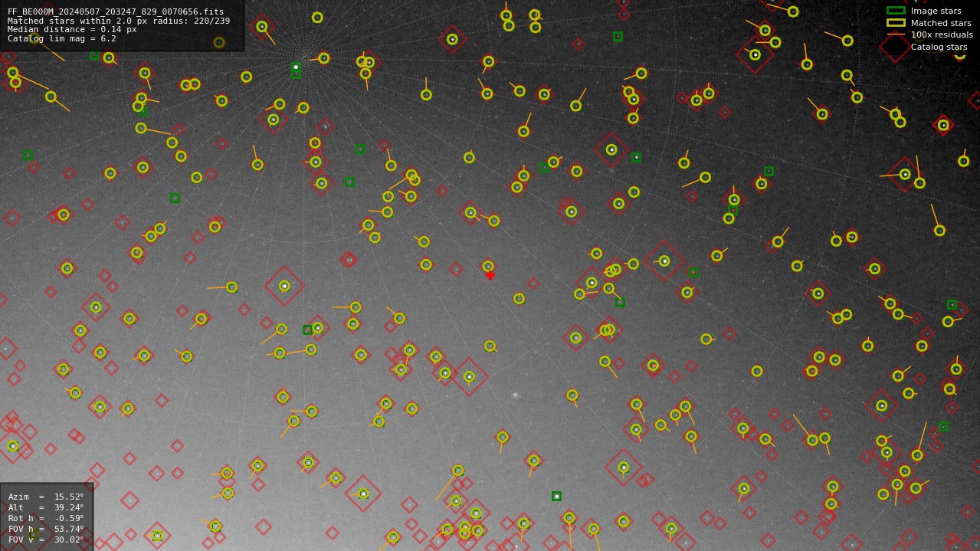Select the FITS file name text
This screenshot has height=551, width=980.
point(116,12)
